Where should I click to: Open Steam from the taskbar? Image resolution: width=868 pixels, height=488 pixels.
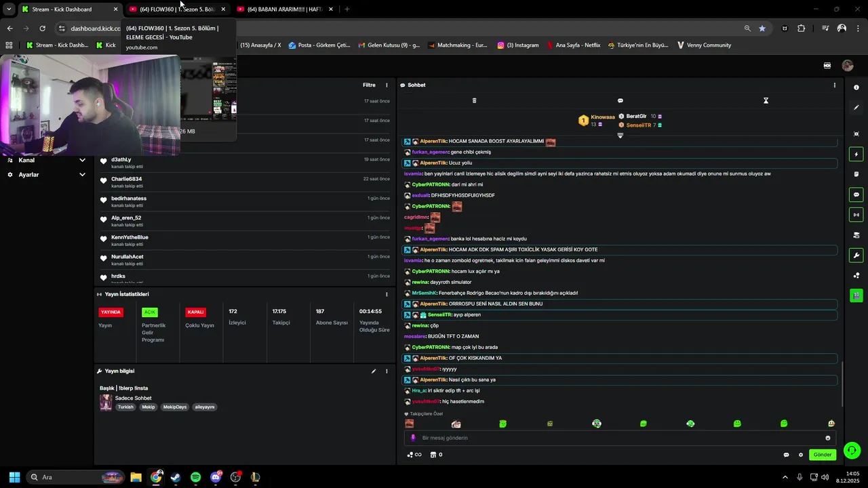pyautogui.click(x=176, y=477)
